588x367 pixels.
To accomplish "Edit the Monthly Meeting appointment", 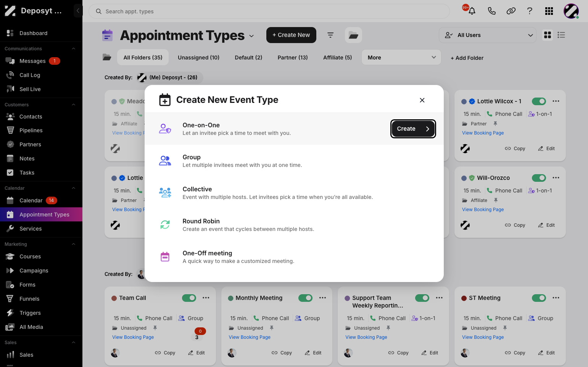I will coord(313,353).
